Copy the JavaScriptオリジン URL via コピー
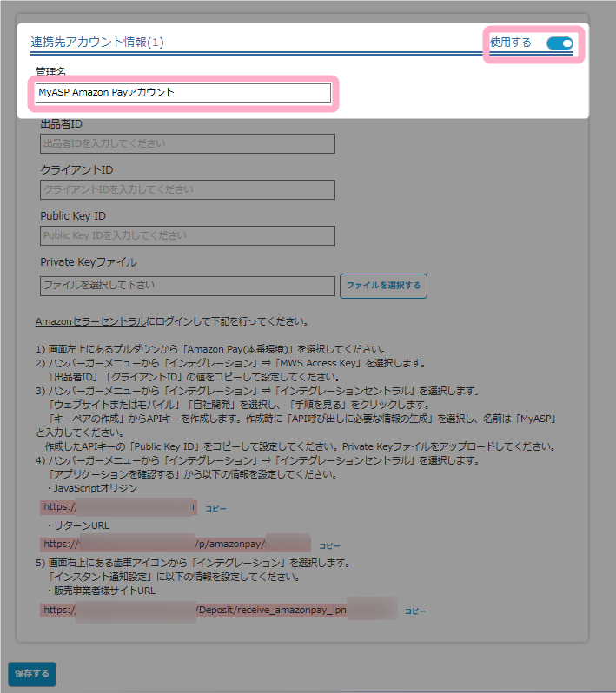Viewport: 616px width, 693px height. point(215,508)
